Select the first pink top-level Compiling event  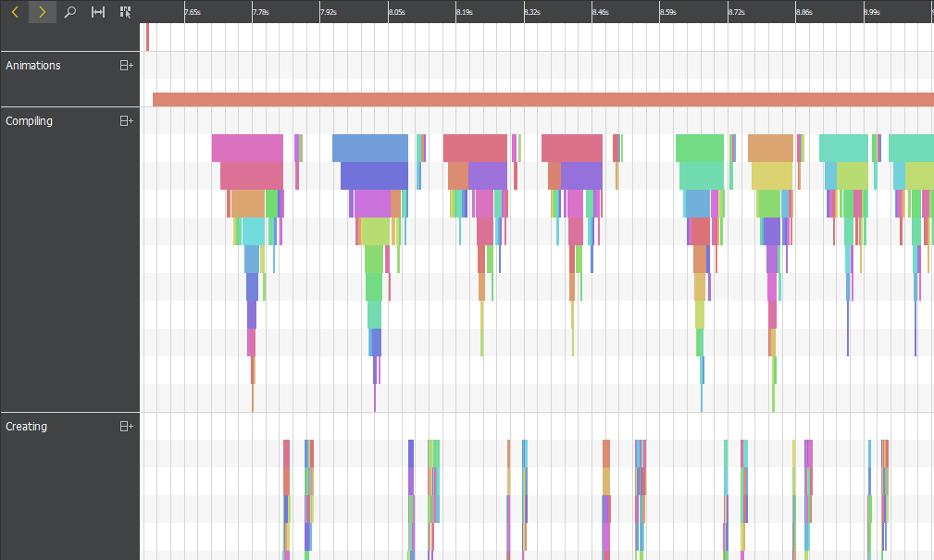click(x=247, y=148)
